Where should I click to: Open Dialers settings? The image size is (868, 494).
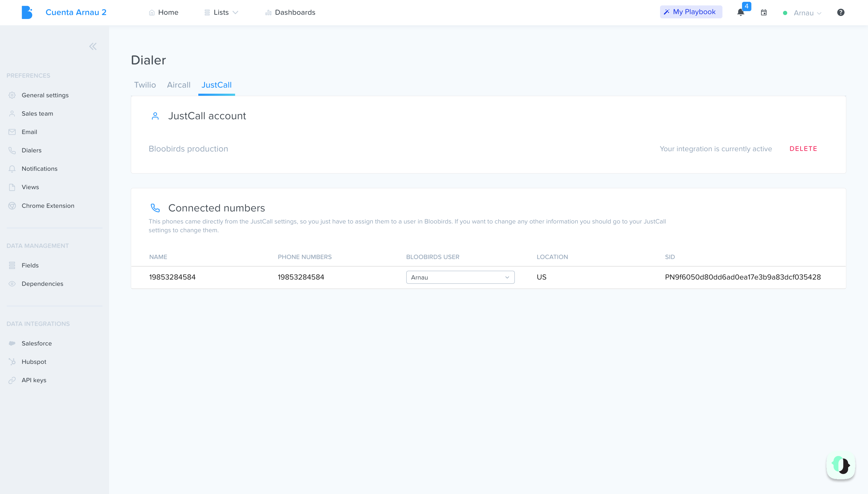[x=32, y=150]
